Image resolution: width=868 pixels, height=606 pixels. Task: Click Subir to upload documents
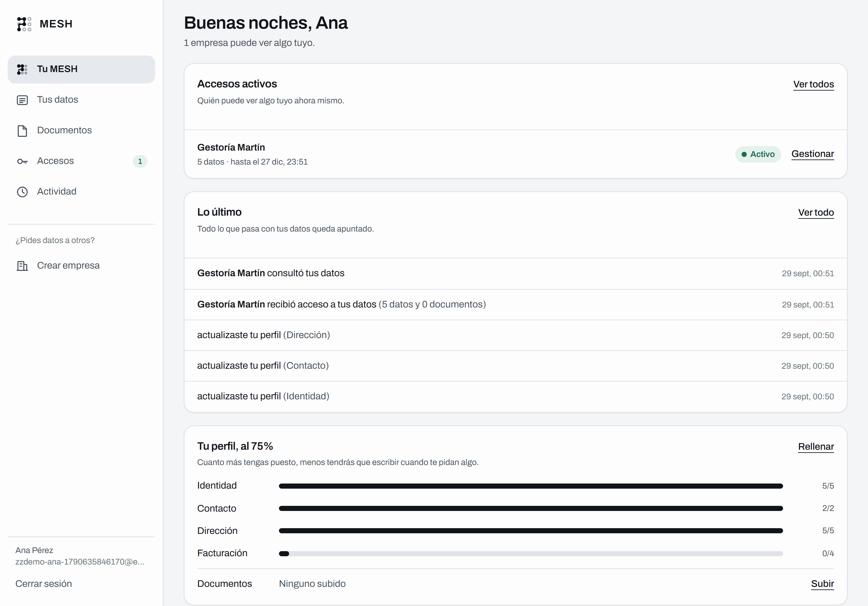(x=822, y=584)
